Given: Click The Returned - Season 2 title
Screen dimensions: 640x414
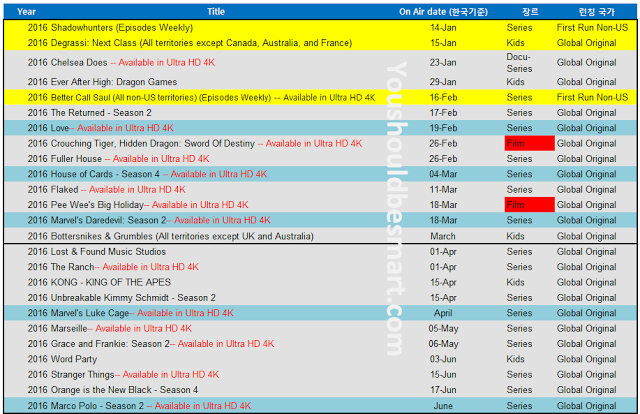Looking at the screenshot, I should pos(101,113).
